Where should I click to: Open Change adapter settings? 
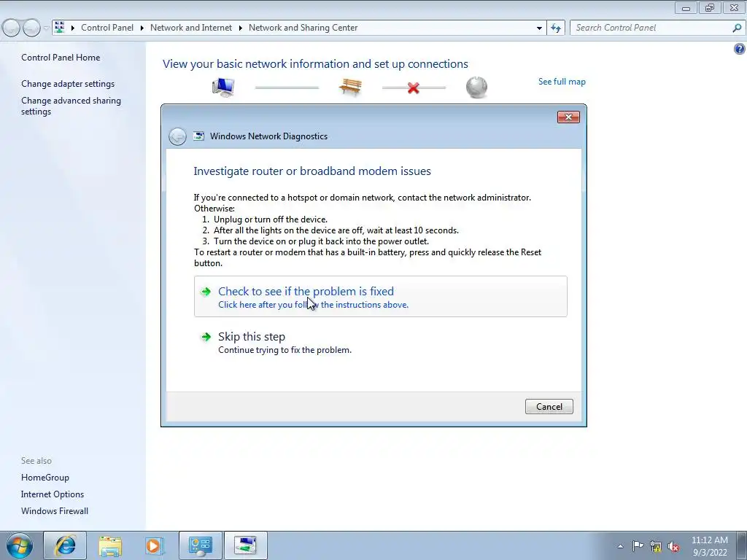point(68,84)
